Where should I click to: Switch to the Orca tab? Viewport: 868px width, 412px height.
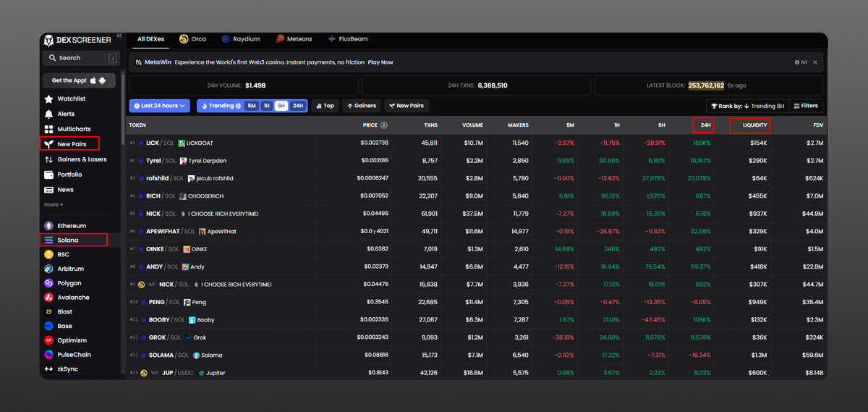coord(193,39)
